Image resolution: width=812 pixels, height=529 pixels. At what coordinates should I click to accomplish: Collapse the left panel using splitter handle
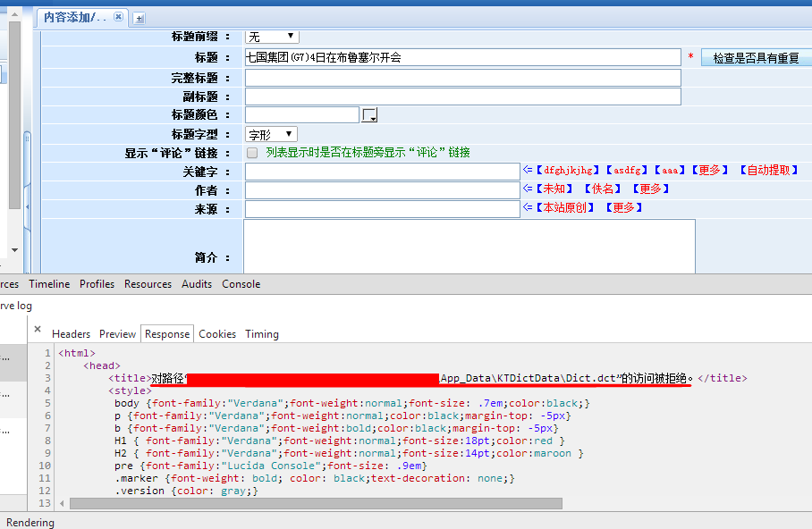click(x=27, y=206)
